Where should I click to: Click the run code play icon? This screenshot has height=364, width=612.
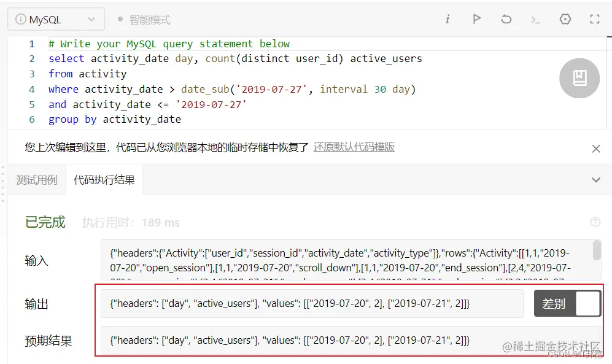pos(476,19)
